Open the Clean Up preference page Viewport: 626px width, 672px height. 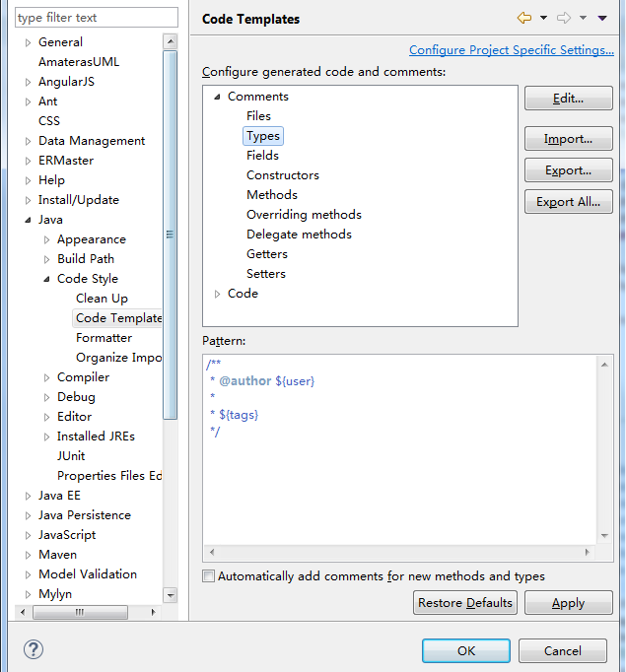pos(102,299)
